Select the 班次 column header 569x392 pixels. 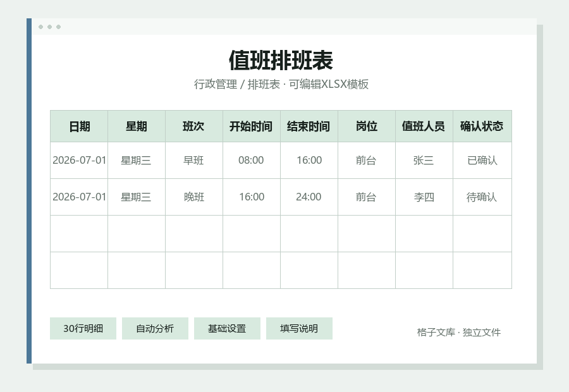pos(194,126)
